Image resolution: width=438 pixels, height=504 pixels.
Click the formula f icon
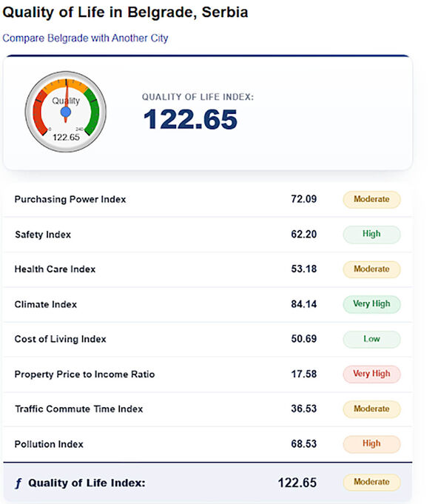pos(18,483)
